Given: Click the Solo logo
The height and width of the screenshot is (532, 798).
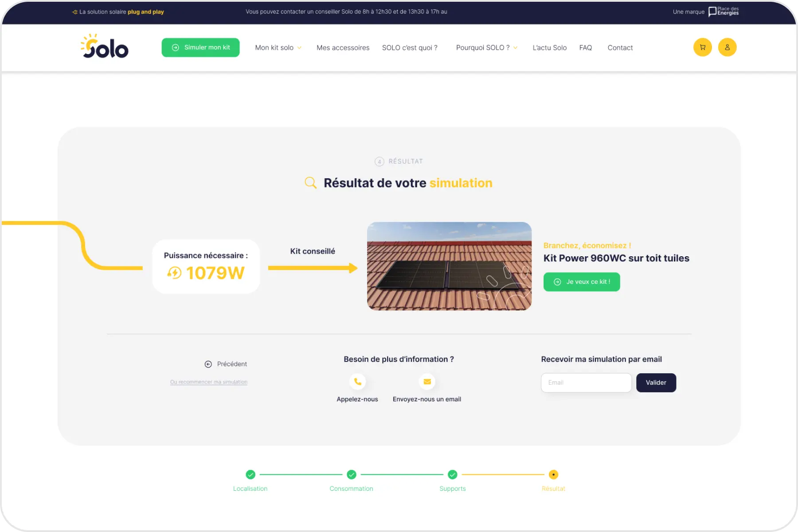Looking at the screenshot, I should (105, 47).
